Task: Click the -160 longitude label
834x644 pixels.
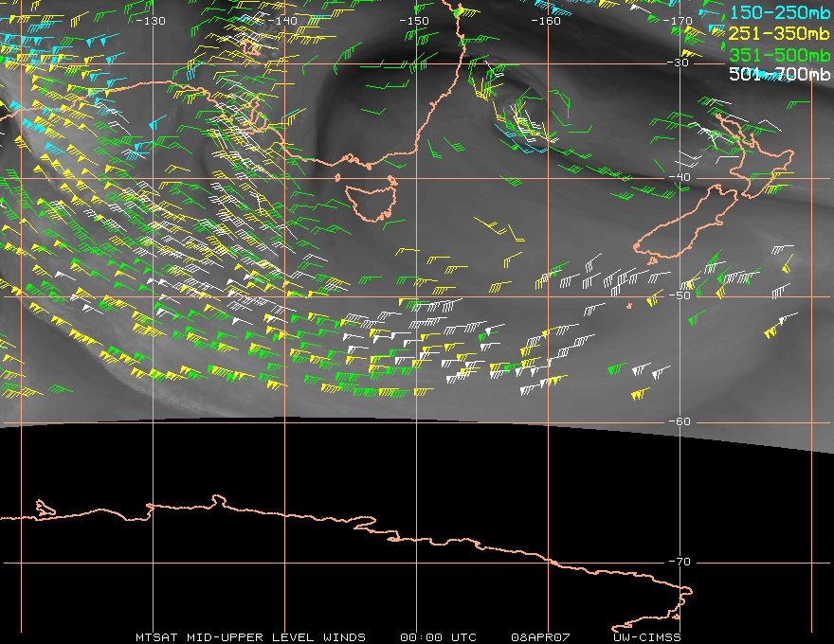Action: point(546,21)
